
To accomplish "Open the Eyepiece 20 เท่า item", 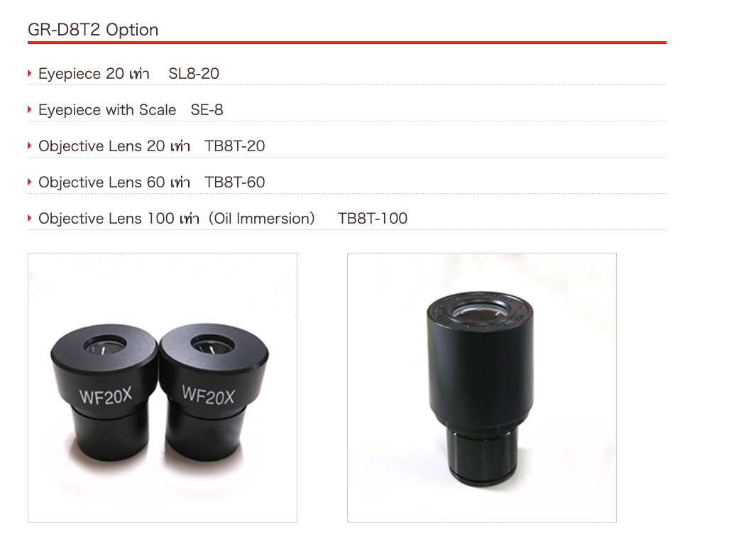I will [x=94, y=74].
